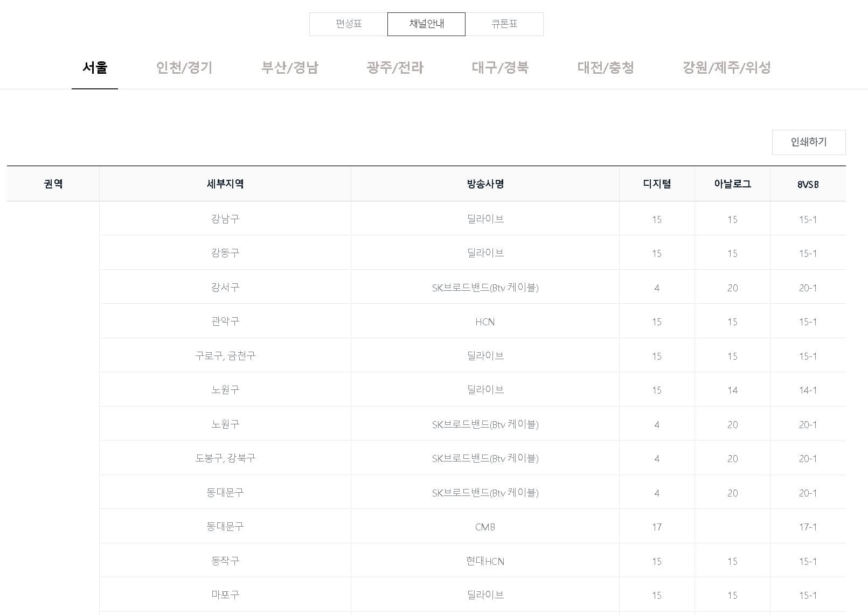Select the 강원/제주/위성 region tab
This screenshot has width=868, height=615.
[x=727, y=68]
